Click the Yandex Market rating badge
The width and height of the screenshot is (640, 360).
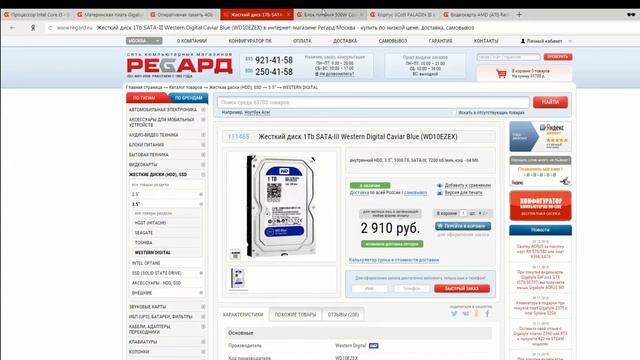540,136
